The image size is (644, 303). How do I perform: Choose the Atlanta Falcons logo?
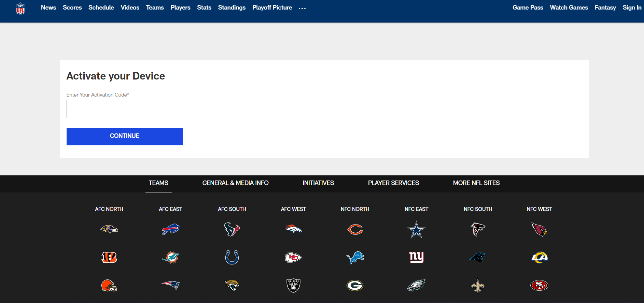click(x=478, y=229)
